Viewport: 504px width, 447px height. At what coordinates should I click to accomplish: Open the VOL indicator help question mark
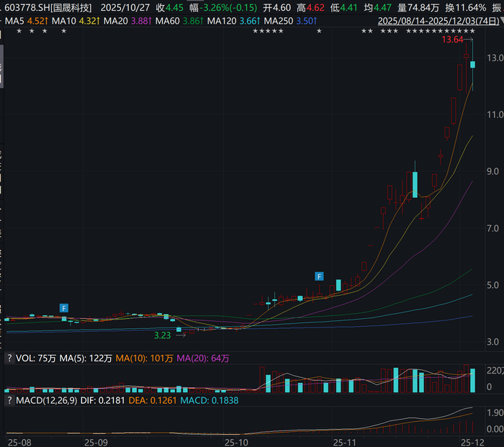point(9,358)
